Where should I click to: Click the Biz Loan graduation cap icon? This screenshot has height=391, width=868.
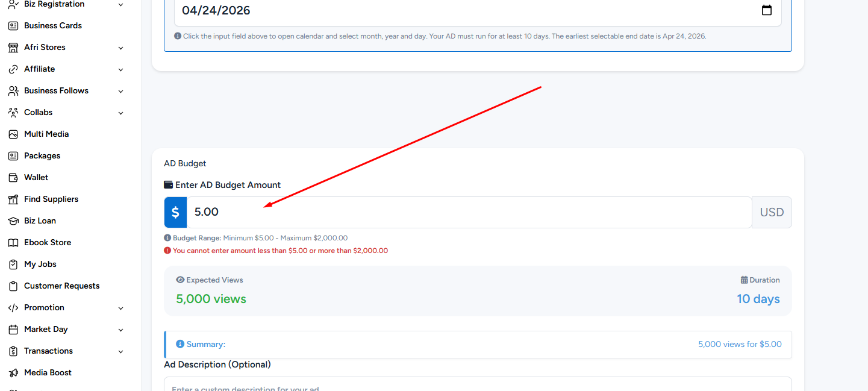(x=13, y=221)
